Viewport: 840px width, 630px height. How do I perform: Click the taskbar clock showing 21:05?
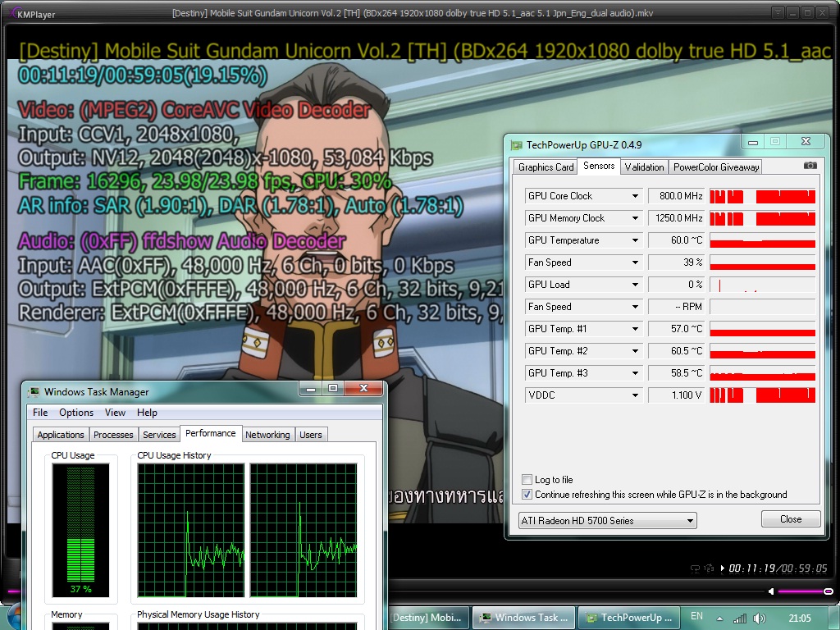click(x=799, y=619)
